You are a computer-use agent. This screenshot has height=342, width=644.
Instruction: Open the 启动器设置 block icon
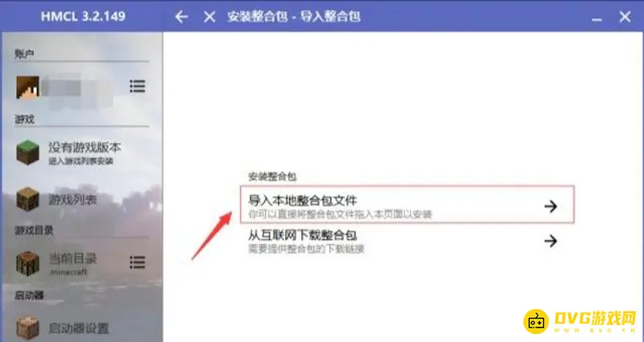tap(28, 328)
